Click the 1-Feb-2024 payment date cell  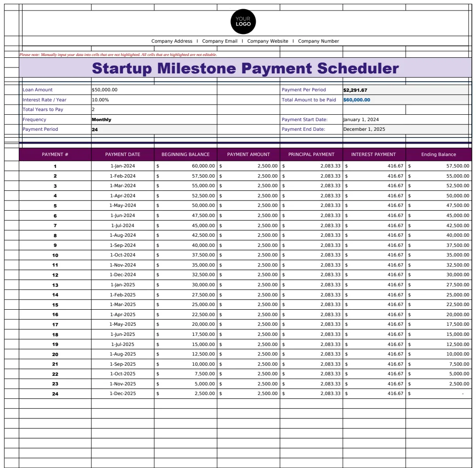(123, 176)
